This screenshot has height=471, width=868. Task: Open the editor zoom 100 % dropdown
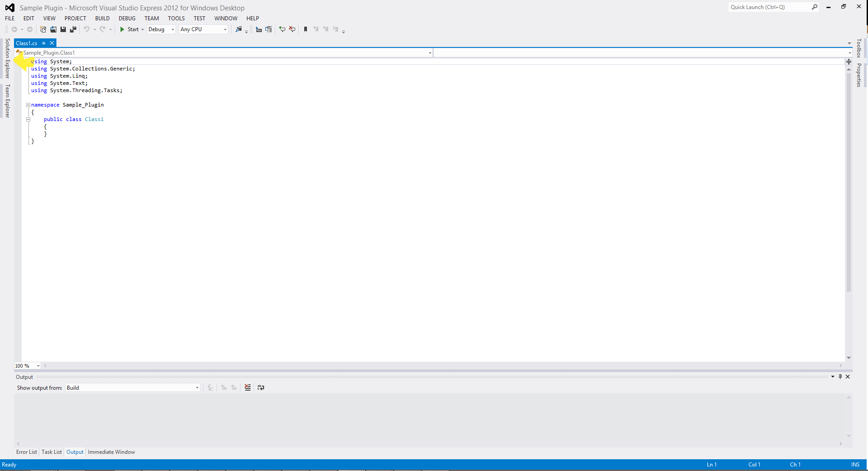click(28, 366)
